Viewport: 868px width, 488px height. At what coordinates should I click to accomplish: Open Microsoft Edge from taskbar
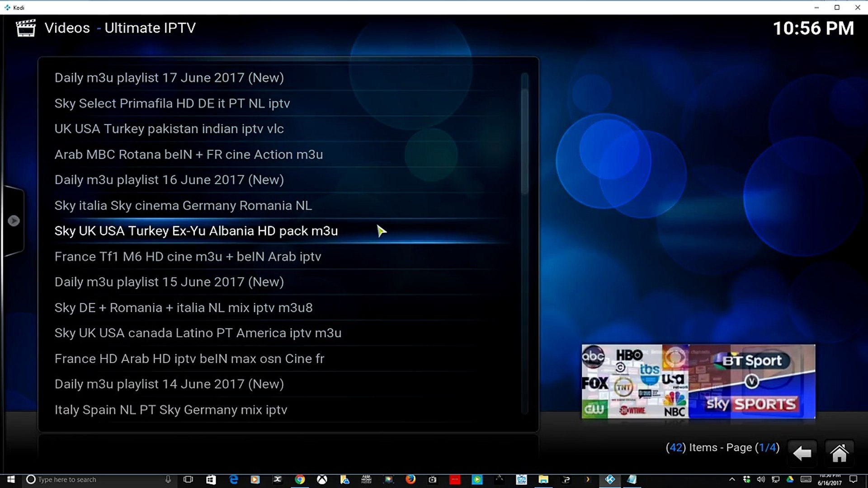[233, 479]
